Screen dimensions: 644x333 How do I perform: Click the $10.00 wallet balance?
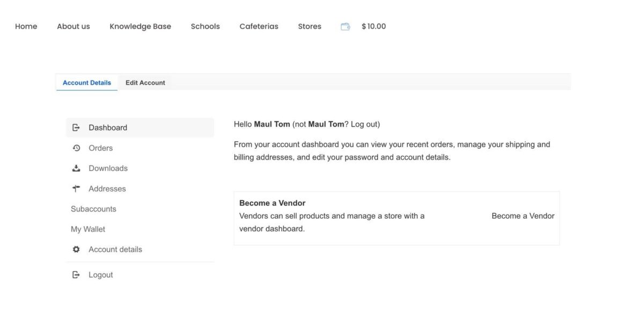point(374,26)
